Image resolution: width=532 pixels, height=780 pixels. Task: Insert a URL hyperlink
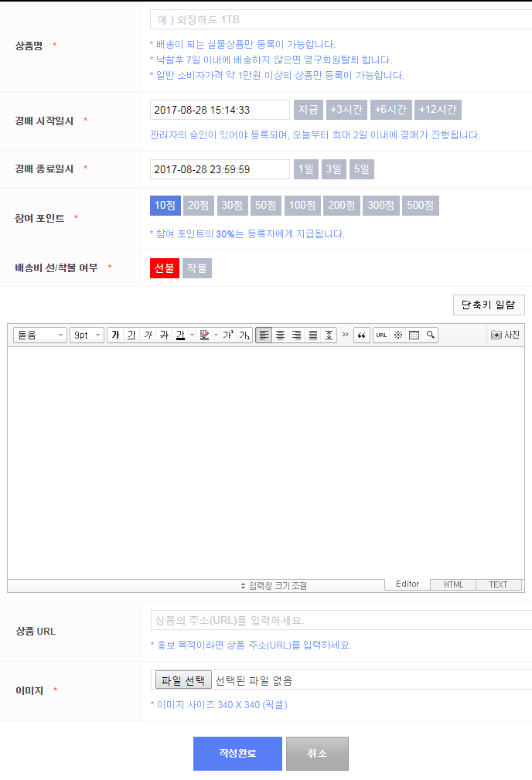381,336
